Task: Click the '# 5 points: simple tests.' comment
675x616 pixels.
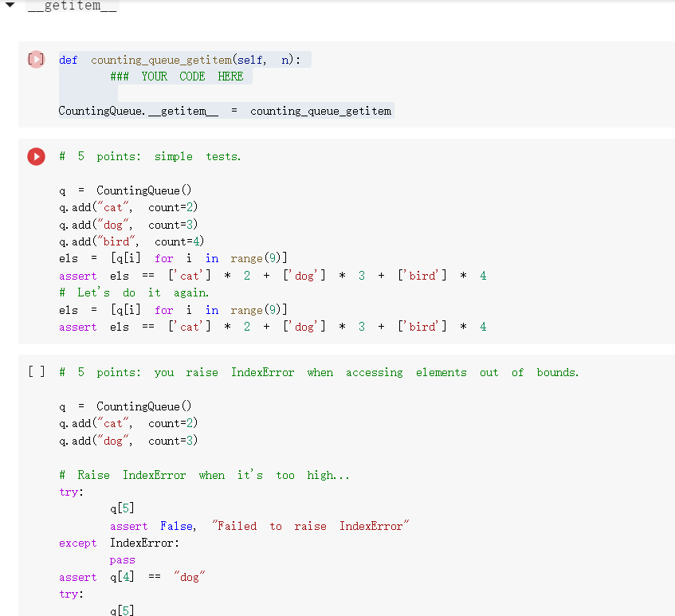Action: click(x=151, y=157)
